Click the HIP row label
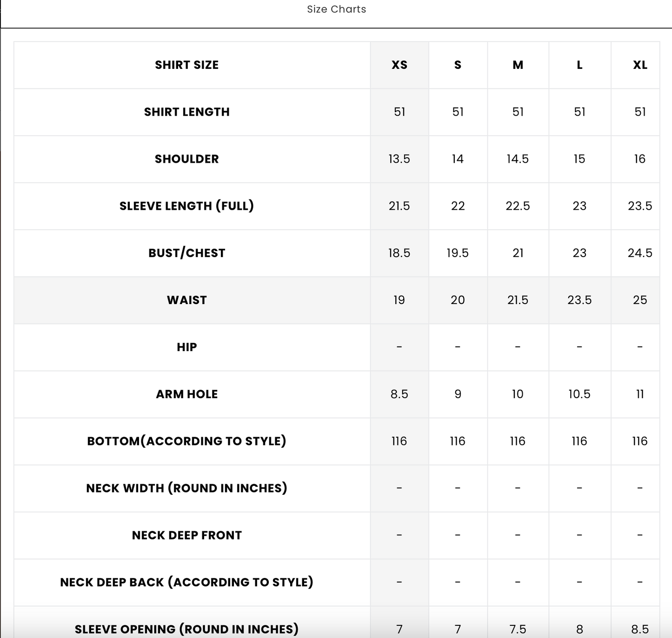 tap(186, 347)
